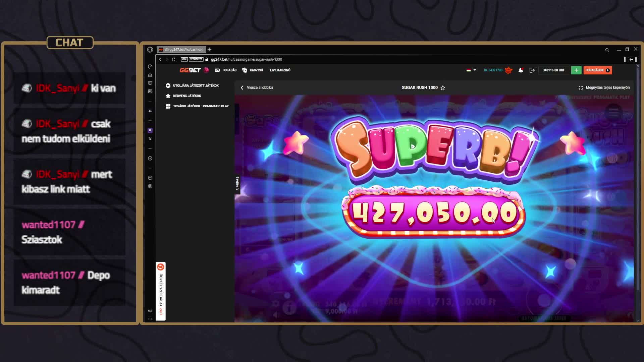Screen dimensions: 644x362
Task: Open the Hungarian flag language dropdown
Action: coord(471,70)
